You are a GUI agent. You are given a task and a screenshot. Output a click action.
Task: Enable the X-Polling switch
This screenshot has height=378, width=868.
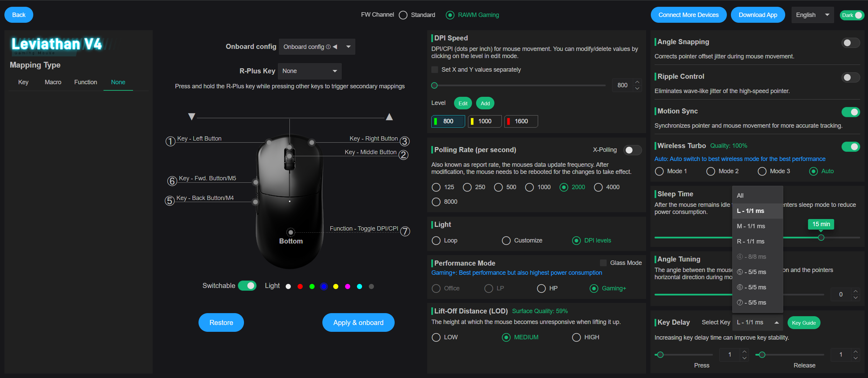633,150
